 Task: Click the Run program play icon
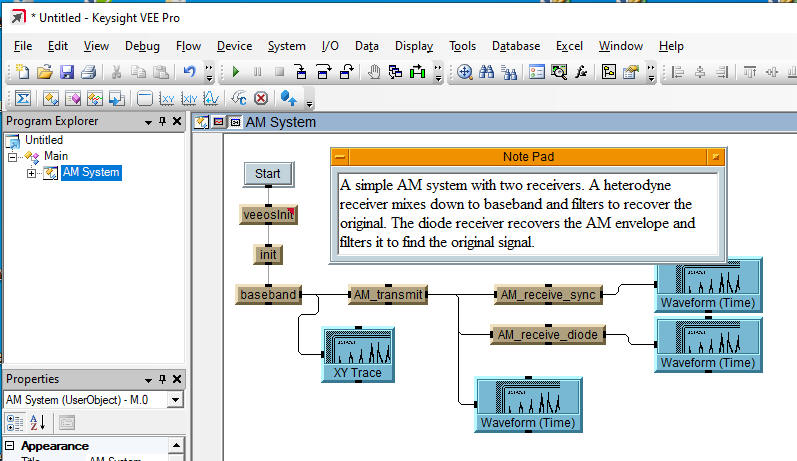(x=236, y=72)
